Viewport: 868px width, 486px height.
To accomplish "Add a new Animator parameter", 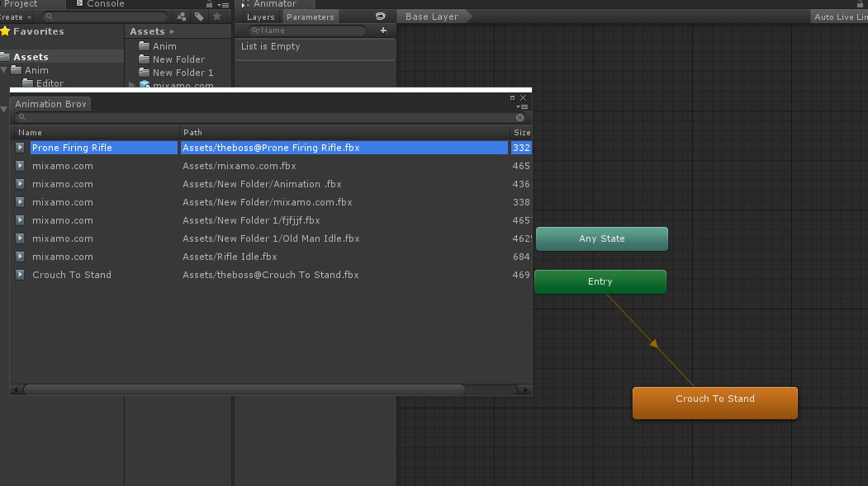I will 383,31.
